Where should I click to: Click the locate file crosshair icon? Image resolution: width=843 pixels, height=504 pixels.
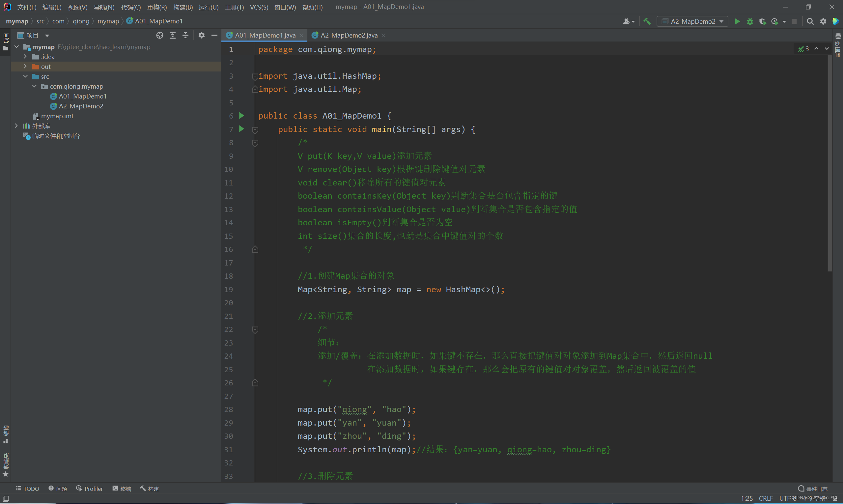click(160, 35)
